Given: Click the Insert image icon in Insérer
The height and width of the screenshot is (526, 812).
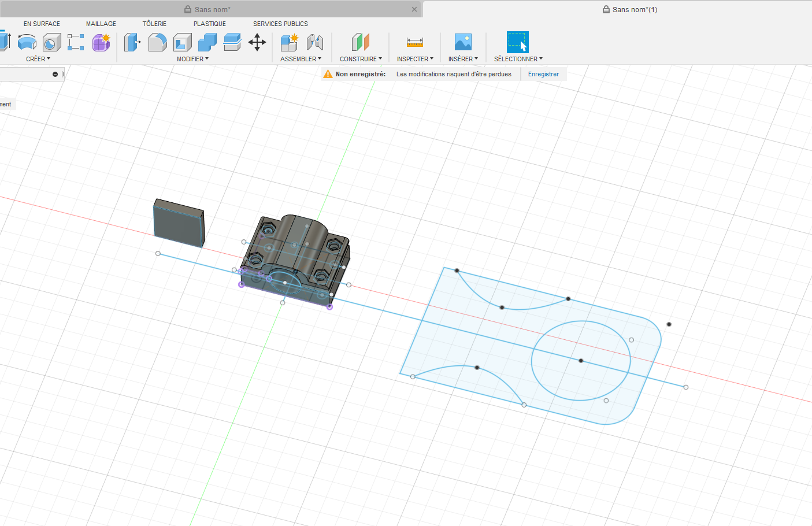Looking at the screenshot, I should coord(463,42).
